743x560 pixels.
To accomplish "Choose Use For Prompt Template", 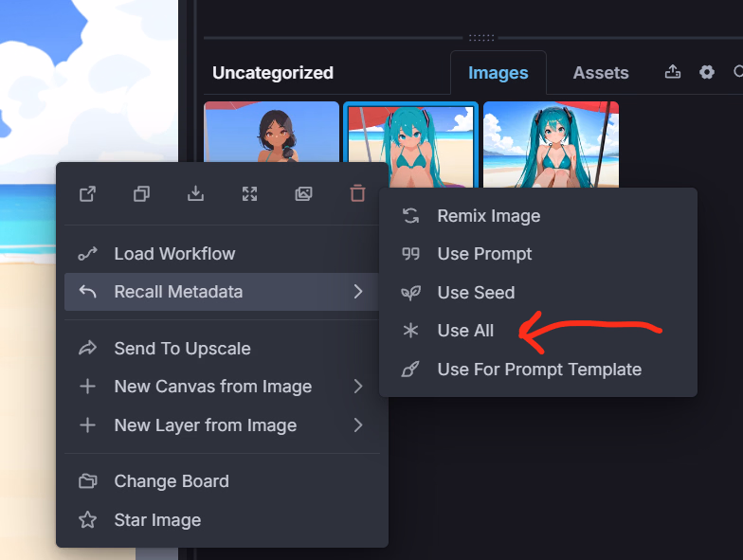I will (x=538, y=370).
